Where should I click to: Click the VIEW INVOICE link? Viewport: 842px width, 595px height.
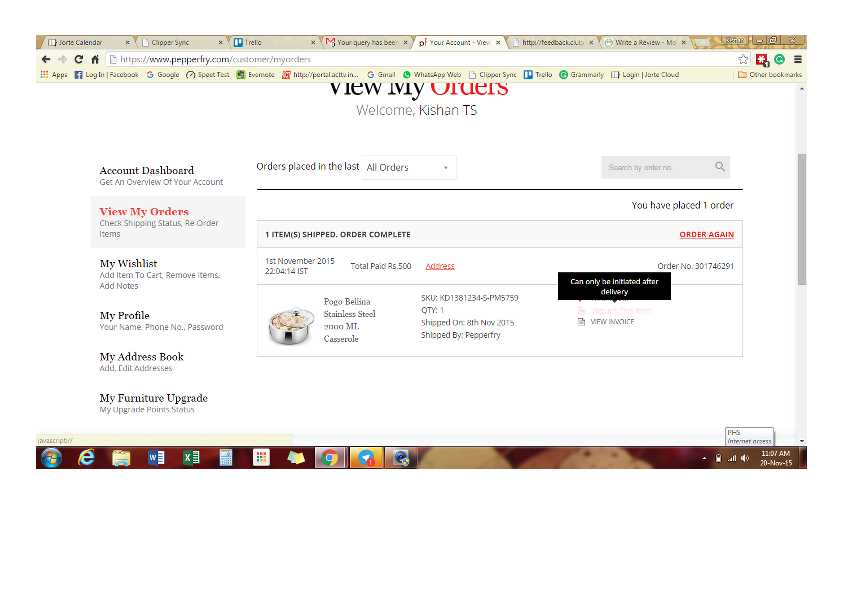coord(612,322)
